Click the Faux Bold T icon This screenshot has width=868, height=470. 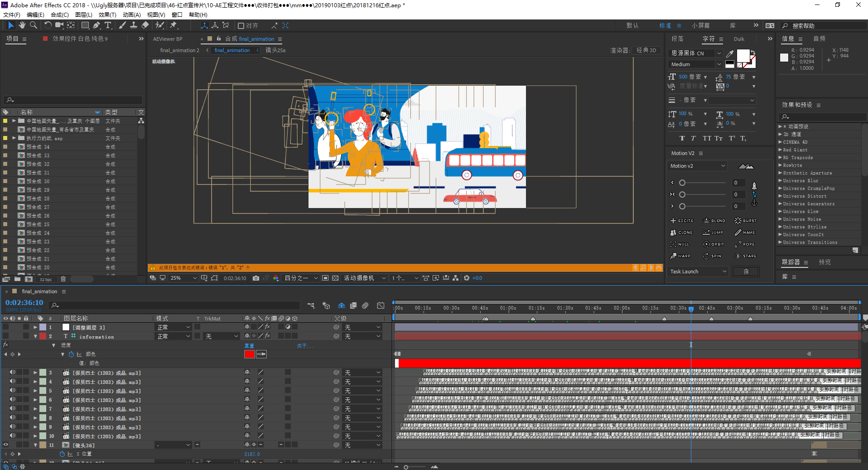(682, 138)
